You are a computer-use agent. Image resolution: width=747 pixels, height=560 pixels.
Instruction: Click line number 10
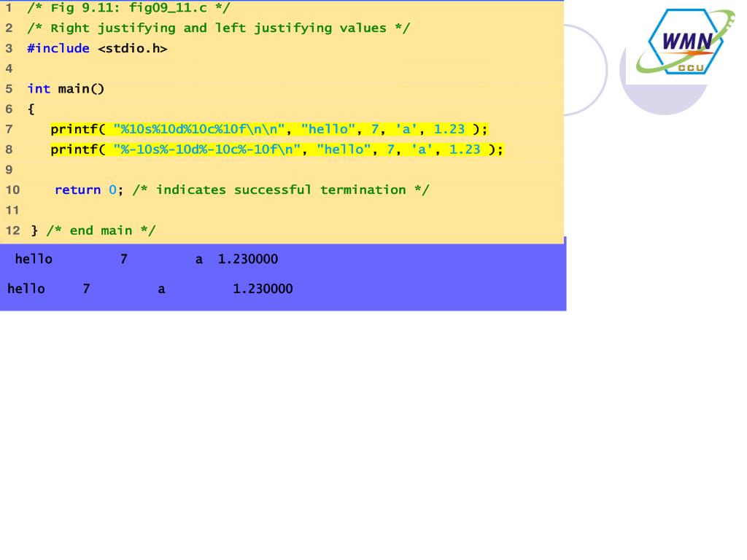point(13,190)
